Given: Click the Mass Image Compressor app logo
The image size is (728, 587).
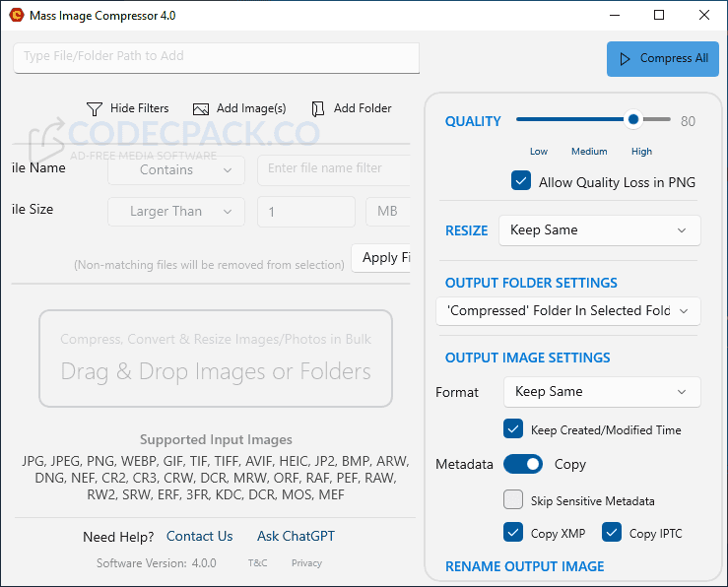Looking at the screenshot, I should coord(16,16).
